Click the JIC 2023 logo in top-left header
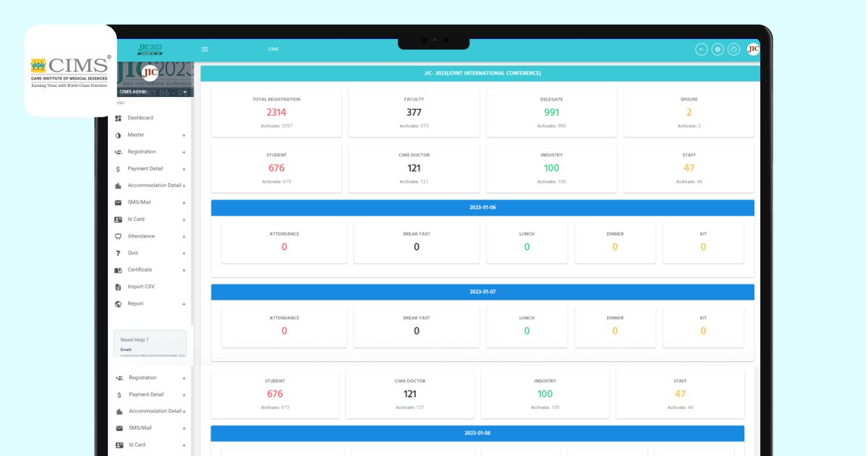Viewport: 868px width, 456px height. tap(150, 49)
